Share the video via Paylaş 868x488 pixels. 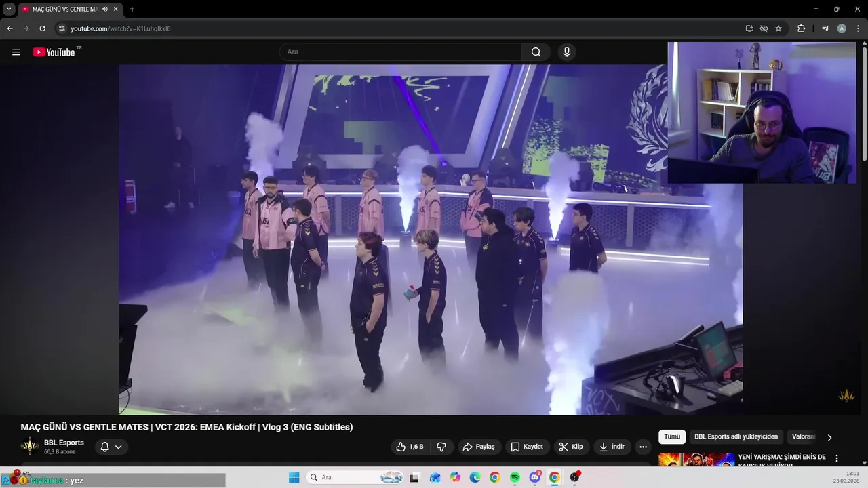[479, 447]
